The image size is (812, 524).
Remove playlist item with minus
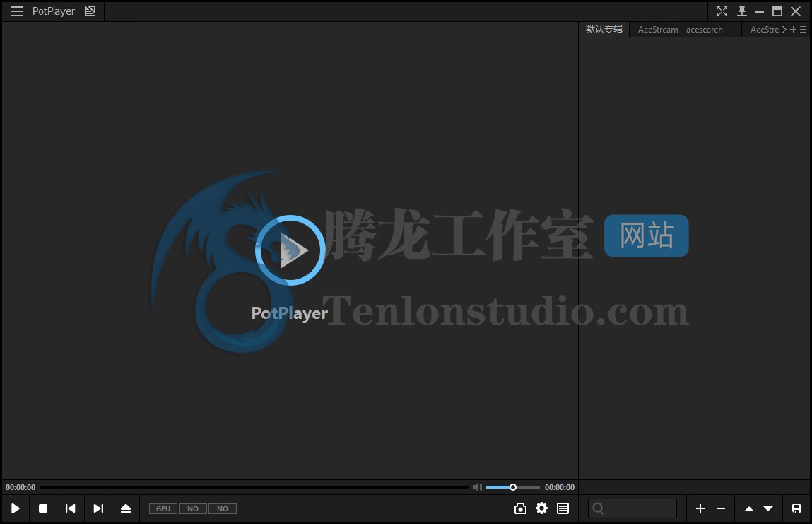[x=720, y=508]
